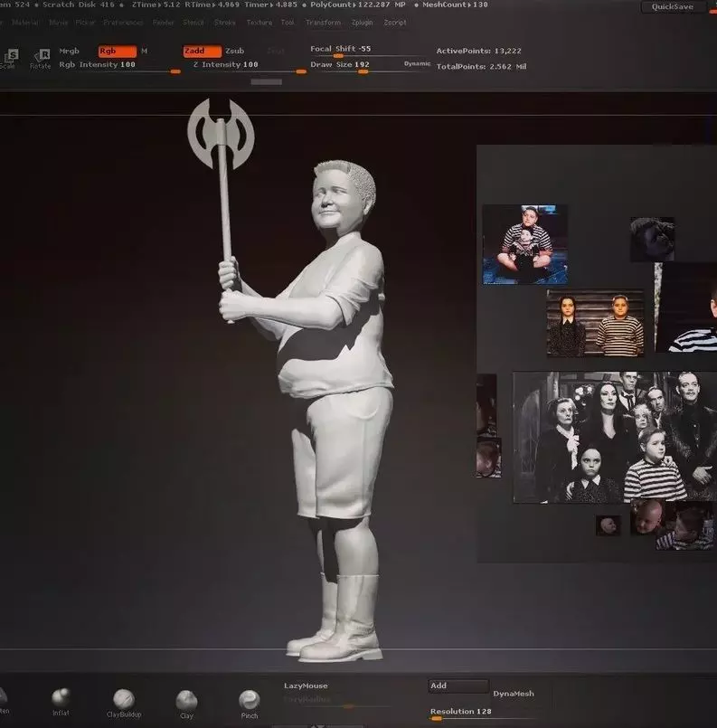The width and height of the screenshot is (717, 728).
Task: Click the MeshCount 130 status text
Action: click(455, 5)
